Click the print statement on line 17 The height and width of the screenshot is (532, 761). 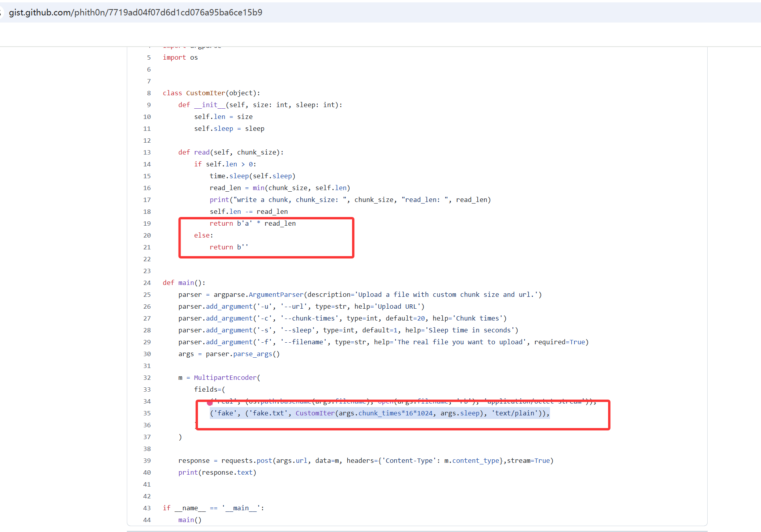(x=219, y=200)
